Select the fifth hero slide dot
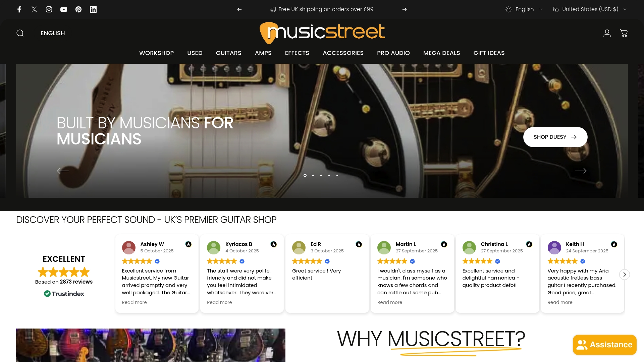 coord(337,175)
